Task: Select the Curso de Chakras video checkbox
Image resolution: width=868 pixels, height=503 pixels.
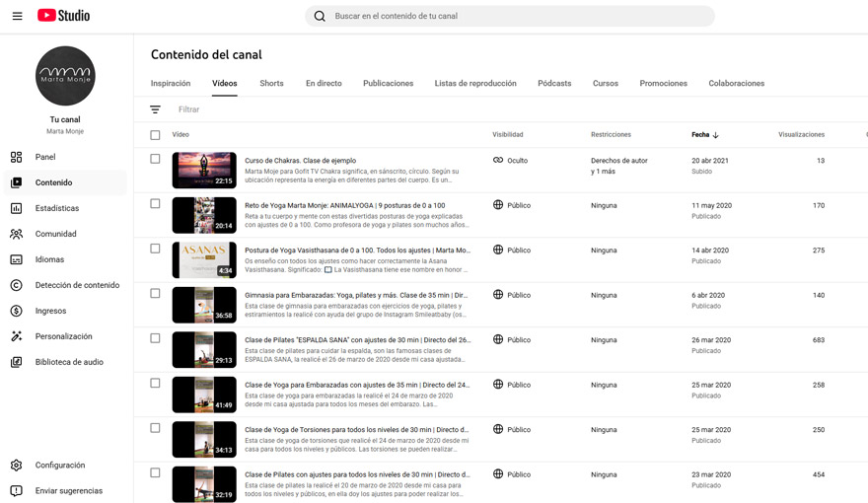Action: (x=155, y=159)
